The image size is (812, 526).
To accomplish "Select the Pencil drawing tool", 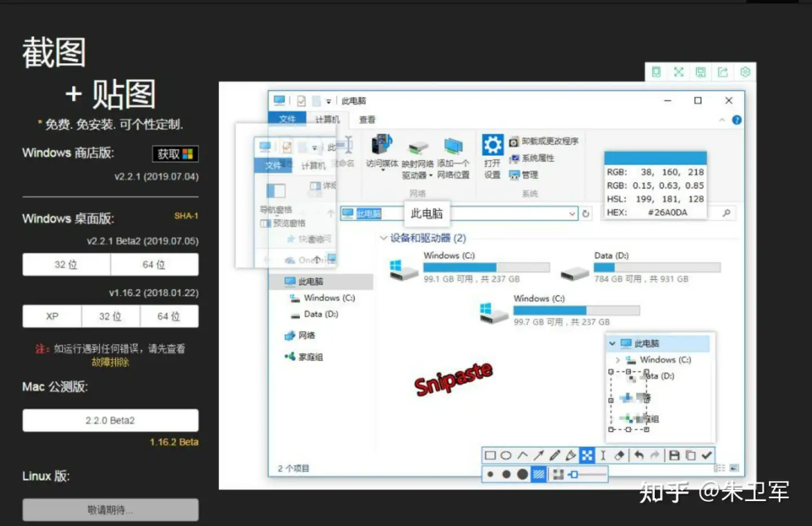I will 556,455.
